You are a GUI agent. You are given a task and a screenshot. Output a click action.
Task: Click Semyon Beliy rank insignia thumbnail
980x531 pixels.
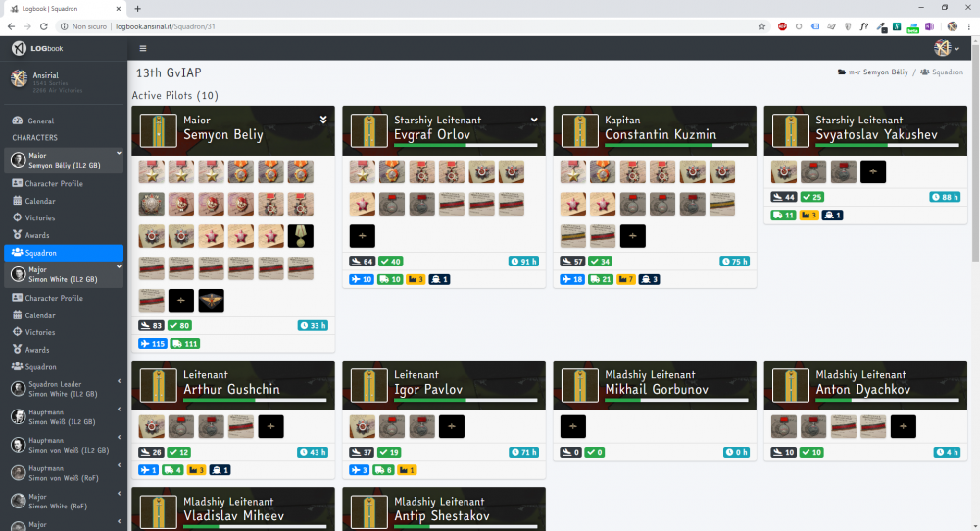pos(158,130)
